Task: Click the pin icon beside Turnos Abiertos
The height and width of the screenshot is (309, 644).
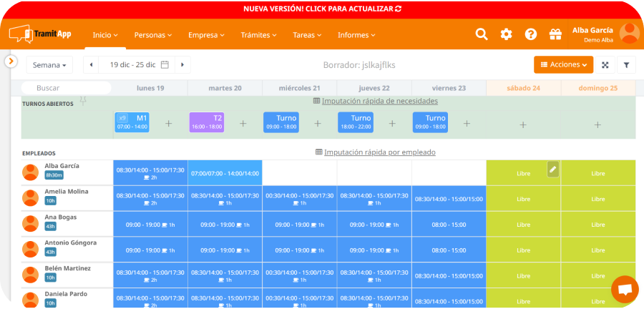Action: (x=83, y=101)
